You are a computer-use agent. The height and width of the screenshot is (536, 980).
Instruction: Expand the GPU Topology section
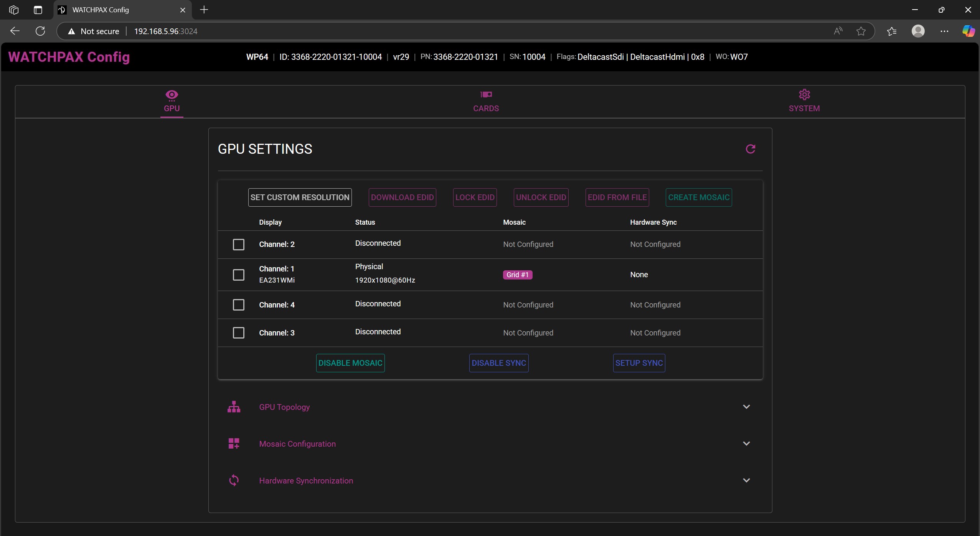click(x=747, y=407)
